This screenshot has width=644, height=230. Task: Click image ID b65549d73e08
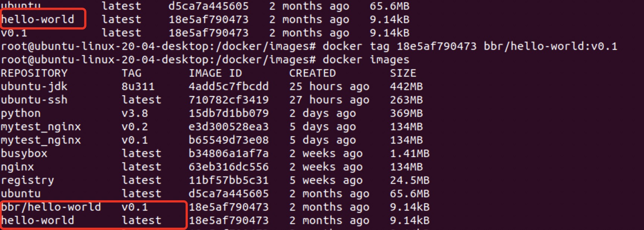228,140
